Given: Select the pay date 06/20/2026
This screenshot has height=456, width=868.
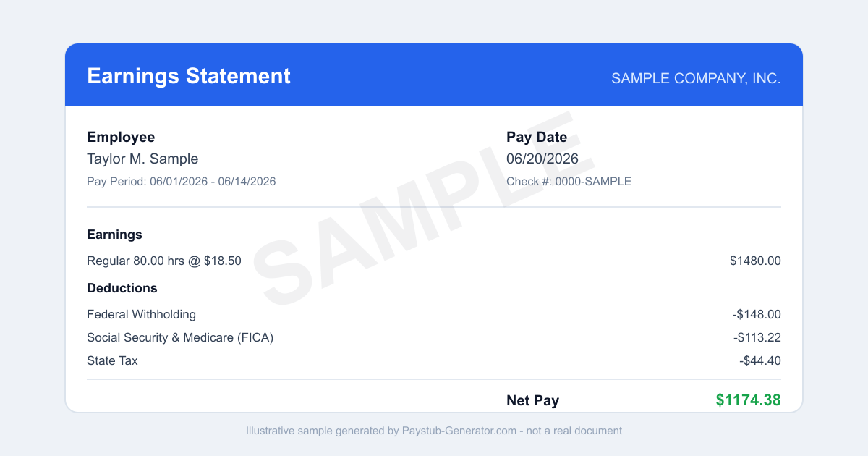Looking at the screenshot, I should tap(542, 159).
